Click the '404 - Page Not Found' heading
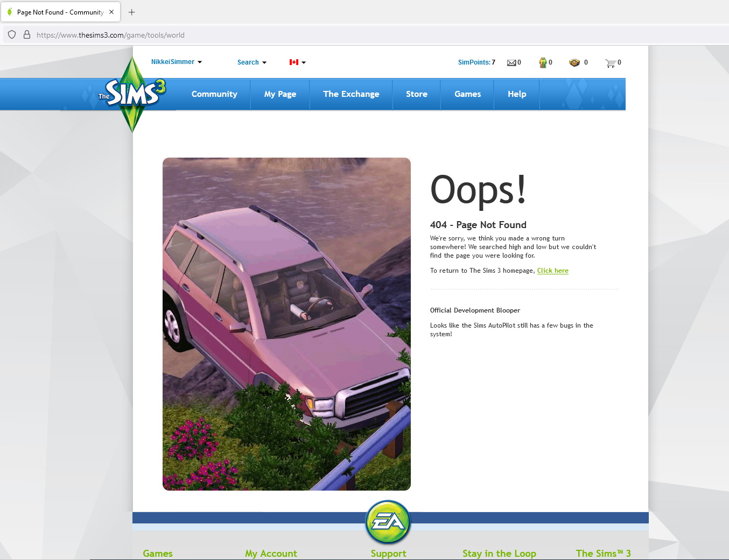Screen dimensions: 729x560 (478, 225)
